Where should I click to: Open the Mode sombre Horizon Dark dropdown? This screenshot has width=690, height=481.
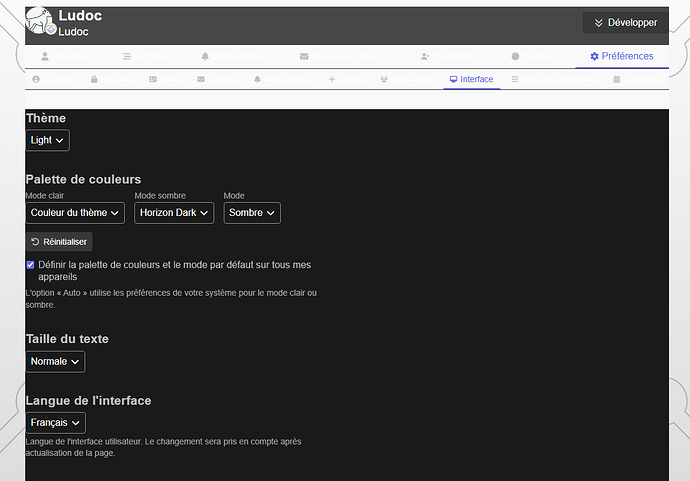click(x=174, y=213)
